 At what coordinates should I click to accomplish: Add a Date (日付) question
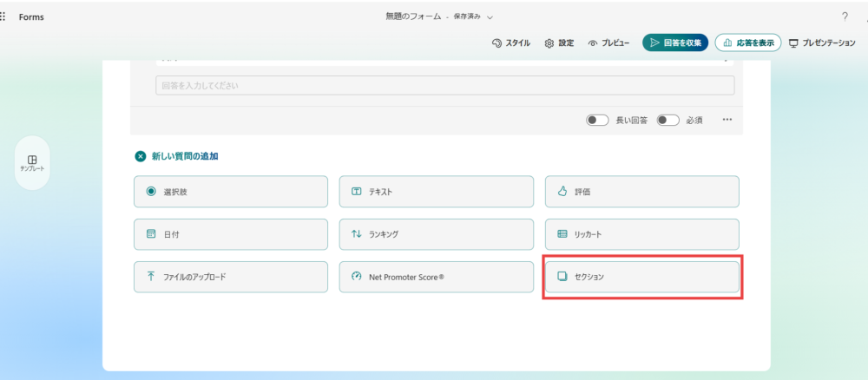point(231,234)
